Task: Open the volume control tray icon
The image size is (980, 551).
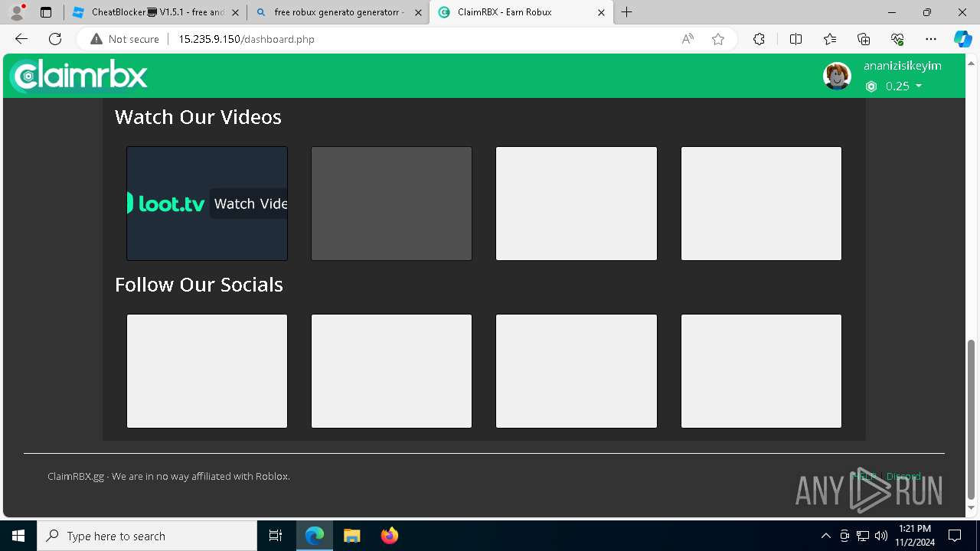Action: point(881,536)
